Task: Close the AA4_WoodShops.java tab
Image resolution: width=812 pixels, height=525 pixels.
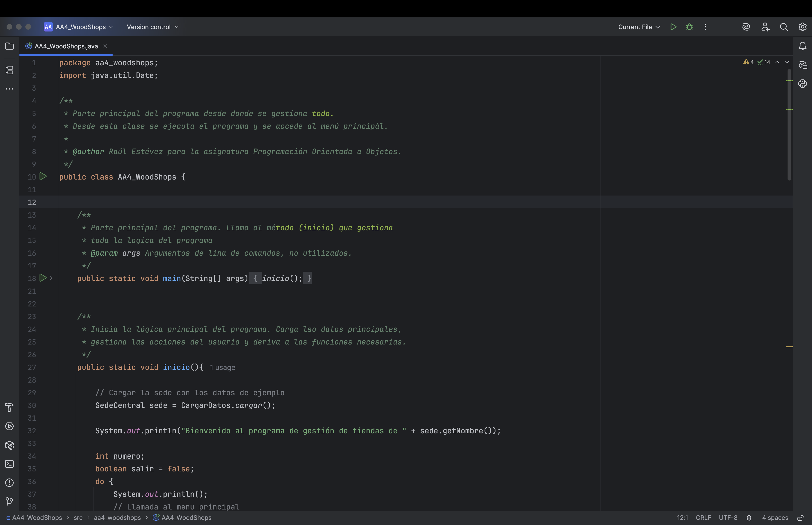Action: [x=105, y=46]
